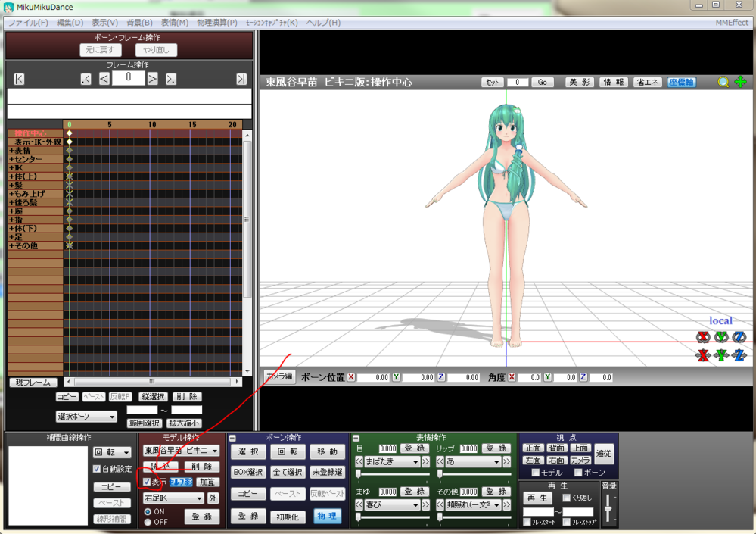The height and width of the screenshot is (534, 756).
Task: Next リップ morph >> arrow
Action: (x=507, y=461)
